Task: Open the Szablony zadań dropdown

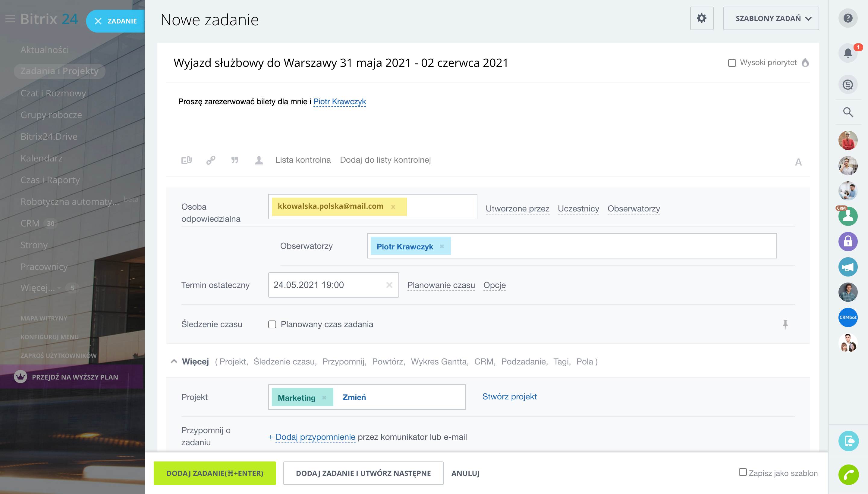Action: [x=771, y=18]
